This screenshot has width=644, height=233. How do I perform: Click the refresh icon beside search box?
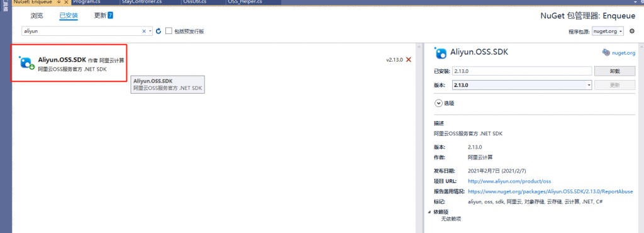click(x=158, y=31)
